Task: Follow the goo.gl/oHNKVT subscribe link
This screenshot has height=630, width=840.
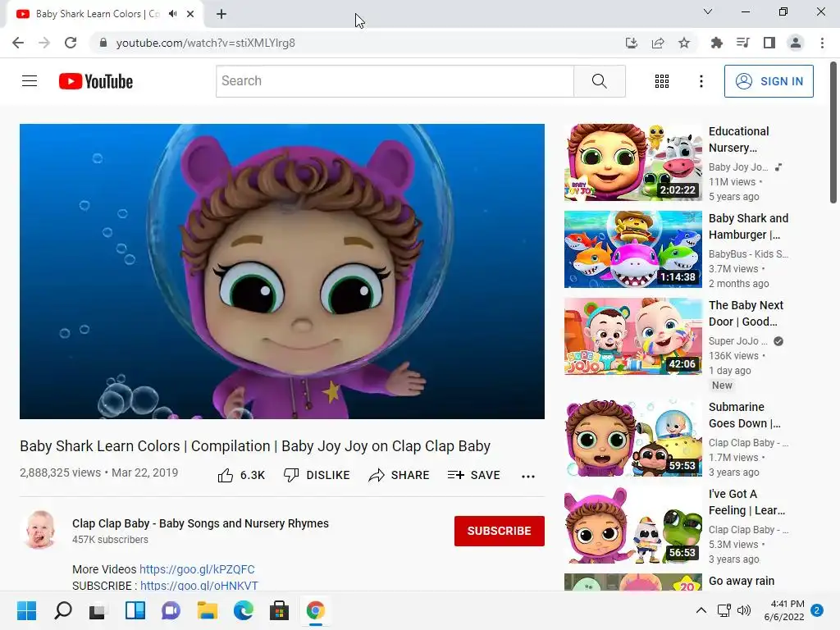Action: pos(199,586)
